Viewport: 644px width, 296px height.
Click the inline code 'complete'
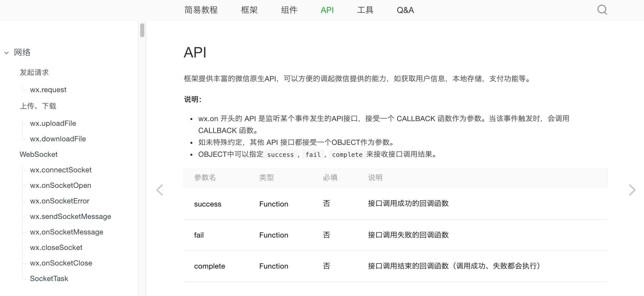pos(347,154)
